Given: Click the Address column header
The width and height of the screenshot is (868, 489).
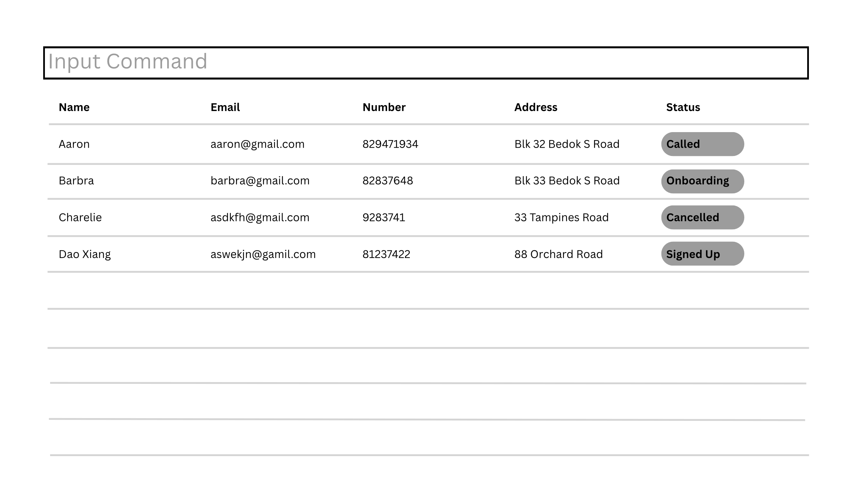Looking at the screenshot, I should (x=536, y=107).
